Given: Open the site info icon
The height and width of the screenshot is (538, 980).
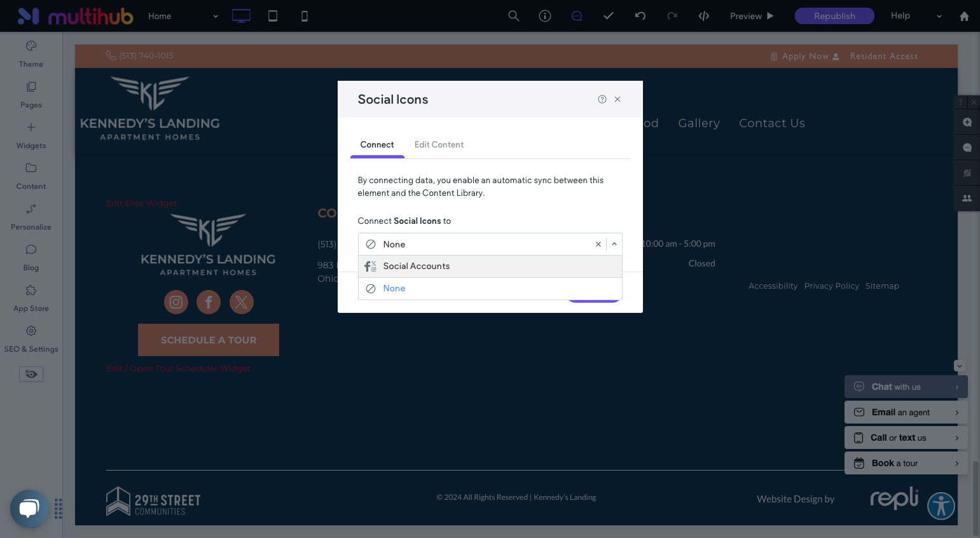Looking at the screenshot, I should 545,16.
